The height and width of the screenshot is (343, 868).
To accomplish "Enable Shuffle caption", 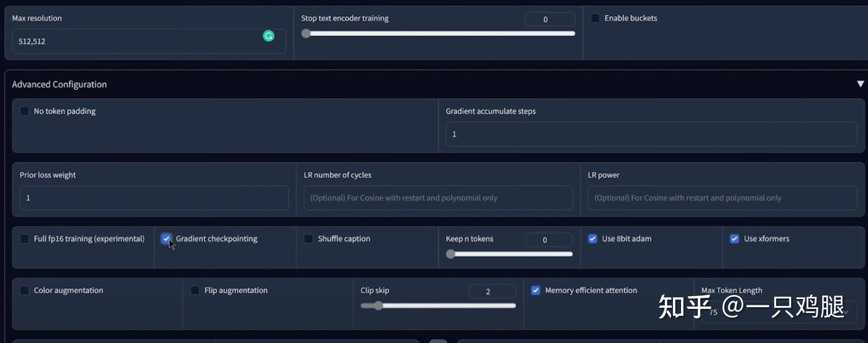I will (308, 238).
